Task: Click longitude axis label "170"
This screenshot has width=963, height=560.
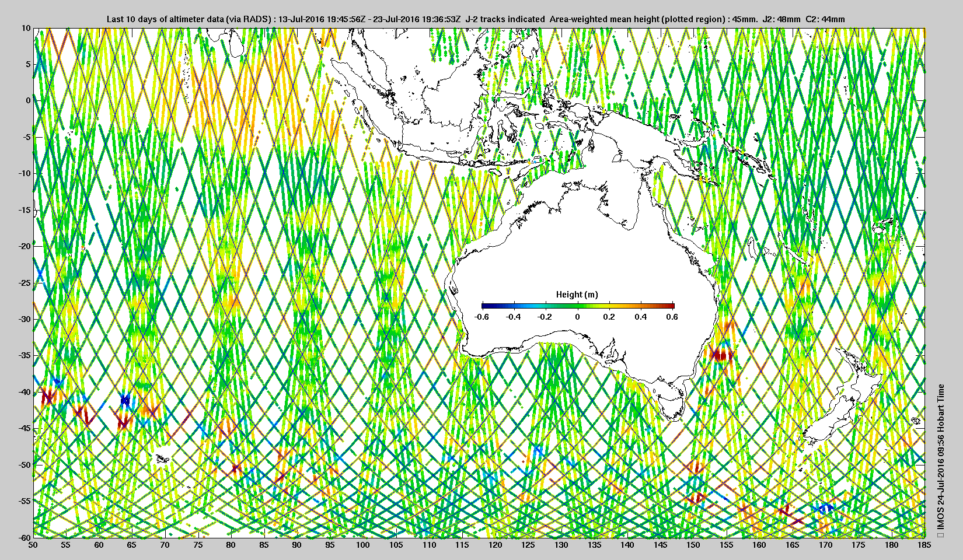Action: point(826,545)
